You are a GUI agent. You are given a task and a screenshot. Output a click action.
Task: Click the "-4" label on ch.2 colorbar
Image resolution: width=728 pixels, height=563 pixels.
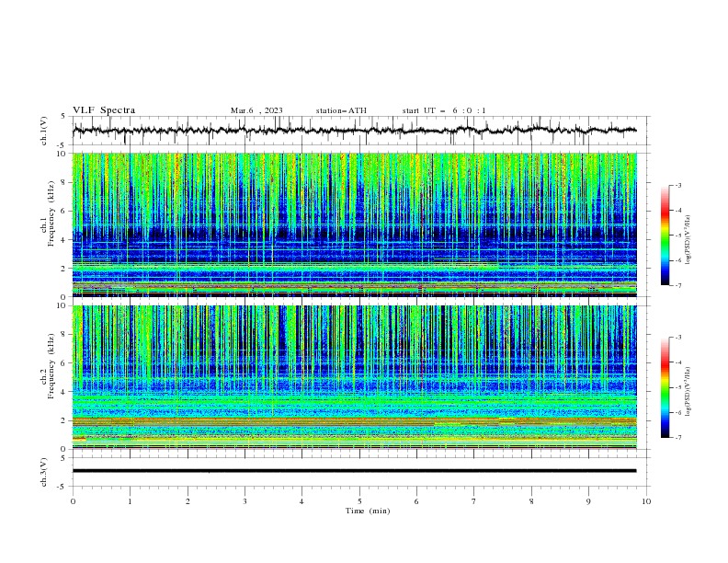tap(678, 362)
